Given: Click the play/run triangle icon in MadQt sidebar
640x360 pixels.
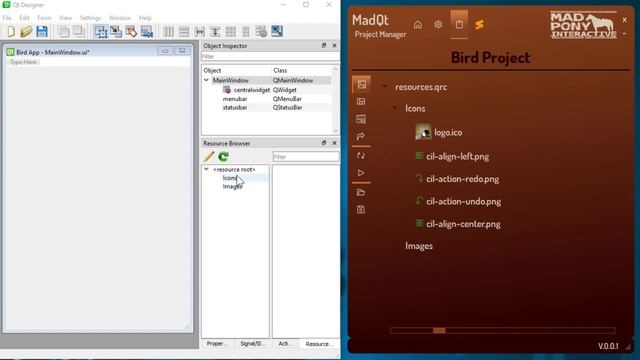Looking at the screenshot, I should (361, 173).
